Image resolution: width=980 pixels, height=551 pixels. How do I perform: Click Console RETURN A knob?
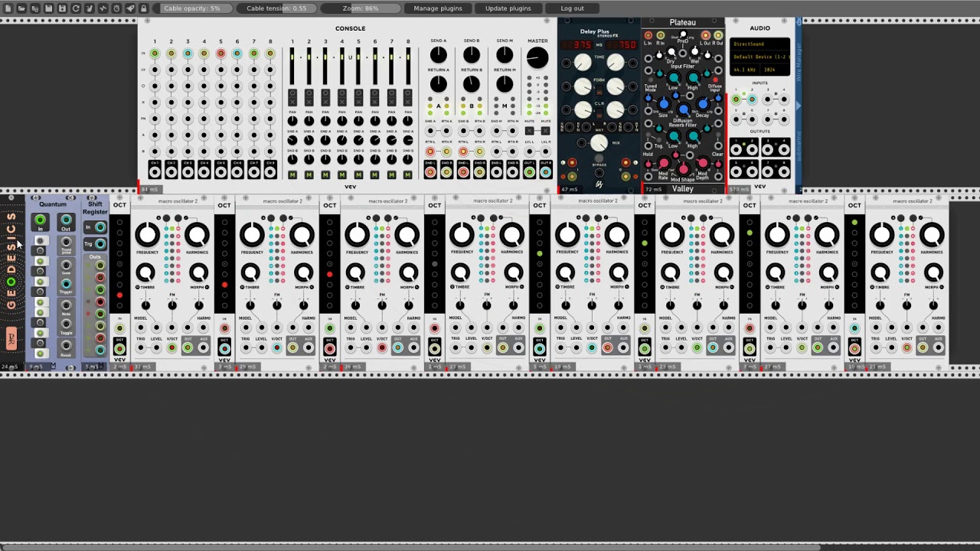pos(438,83)
